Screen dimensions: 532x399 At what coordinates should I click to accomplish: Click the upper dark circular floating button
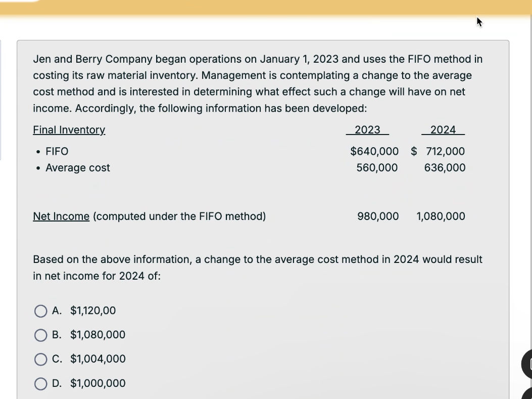coord(527,363)
